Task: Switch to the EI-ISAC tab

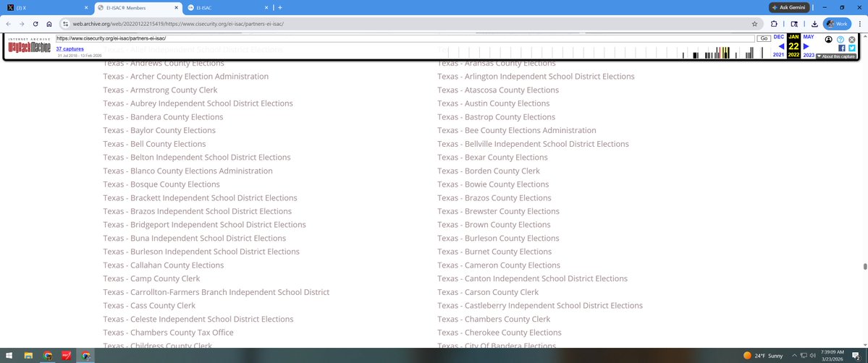Action: click(x=224, y=7)
